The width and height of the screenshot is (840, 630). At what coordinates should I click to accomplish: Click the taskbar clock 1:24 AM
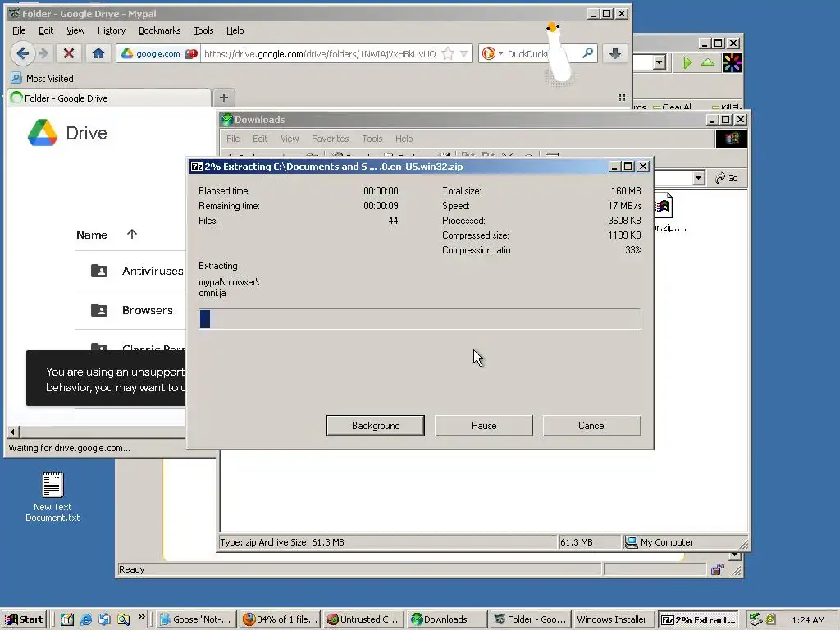[x=808, y=620]
